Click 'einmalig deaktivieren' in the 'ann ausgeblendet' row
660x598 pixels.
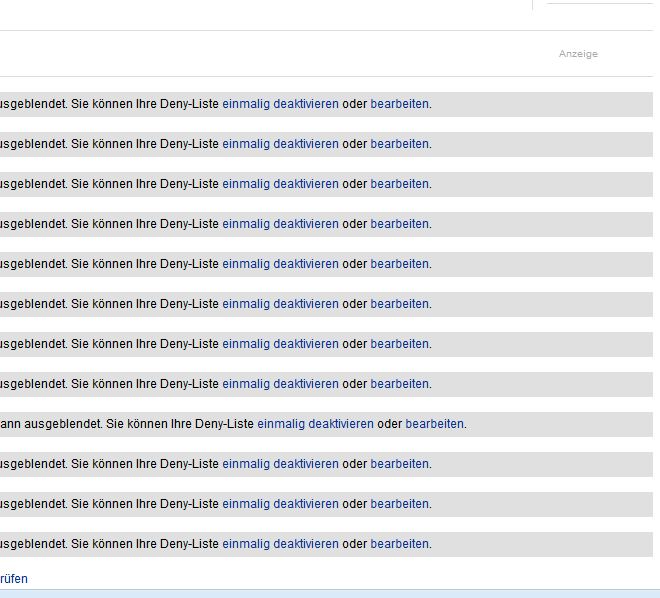(315, 424)
